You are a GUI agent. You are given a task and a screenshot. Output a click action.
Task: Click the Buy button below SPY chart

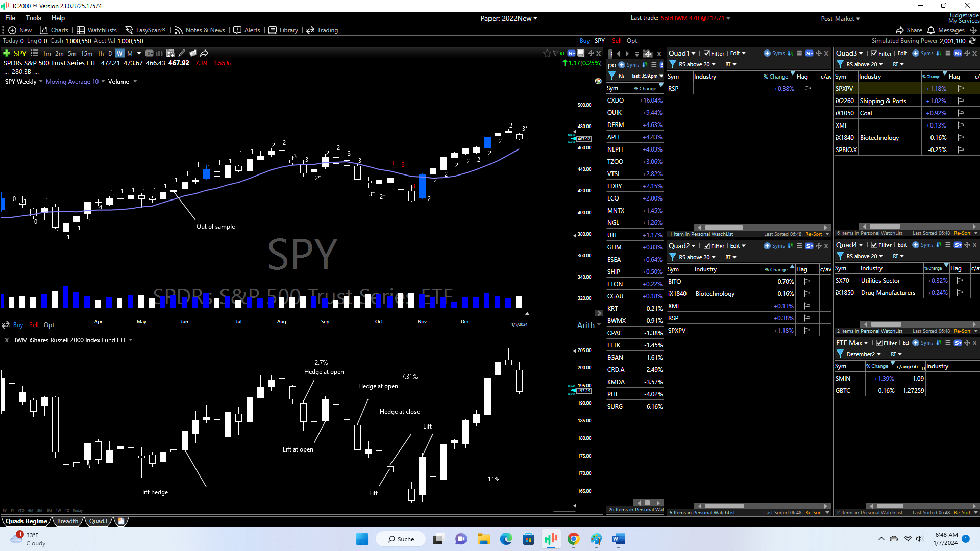18,325
